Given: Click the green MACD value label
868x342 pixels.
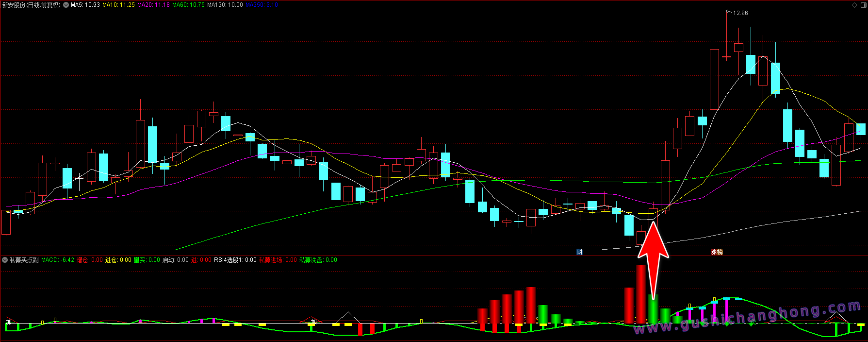Looking at the screenshot, I should coord(58,260).
